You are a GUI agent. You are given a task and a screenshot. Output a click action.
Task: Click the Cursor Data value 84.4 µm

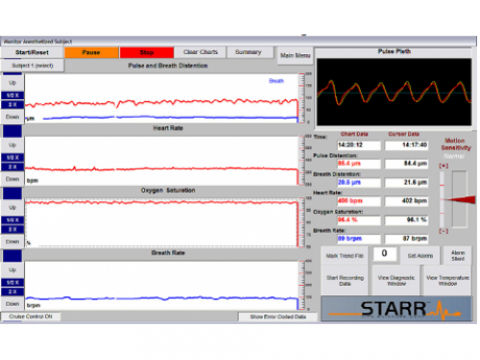406,164
